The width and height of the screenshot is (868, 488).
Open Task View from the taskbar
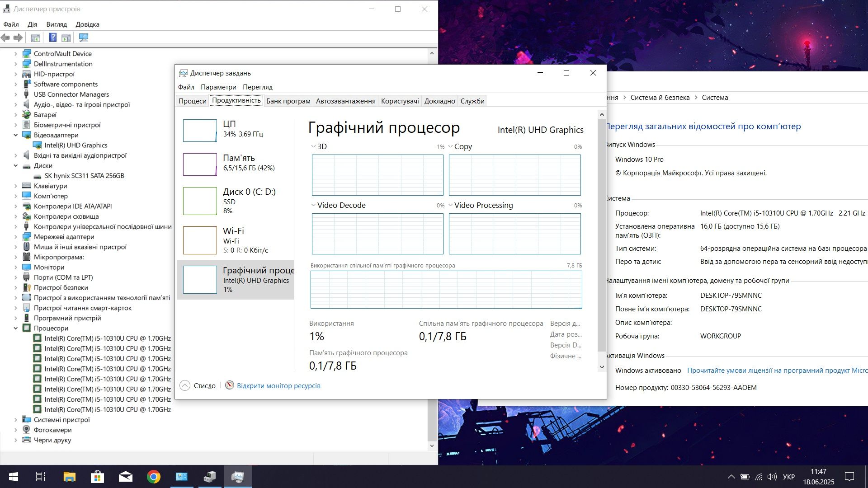[41, 477]
